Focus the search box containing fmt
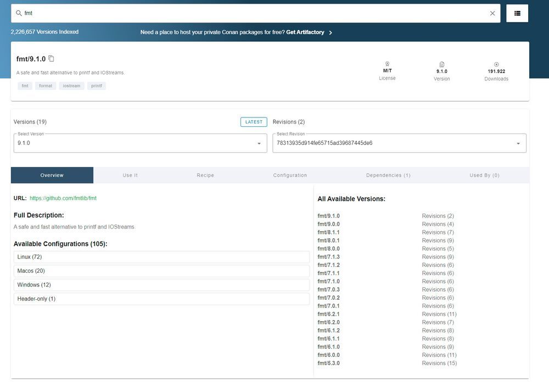 pos(256,13)
